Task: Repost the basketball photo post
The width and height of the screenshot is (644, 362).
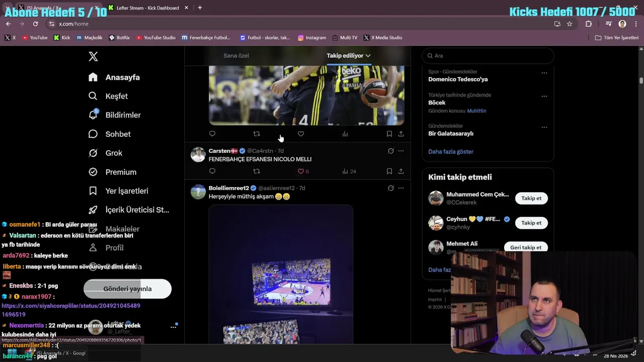Action: (257, 134)
